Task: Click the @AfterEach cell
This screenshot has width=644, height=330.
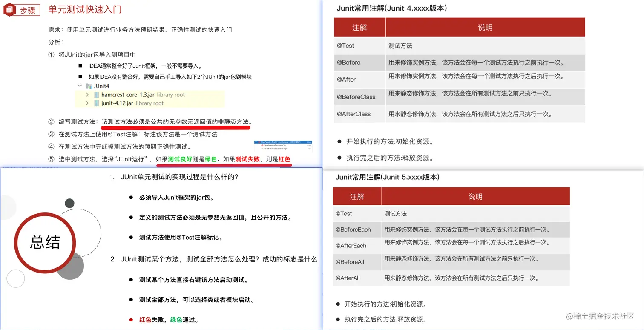Action: click(357, 246)
